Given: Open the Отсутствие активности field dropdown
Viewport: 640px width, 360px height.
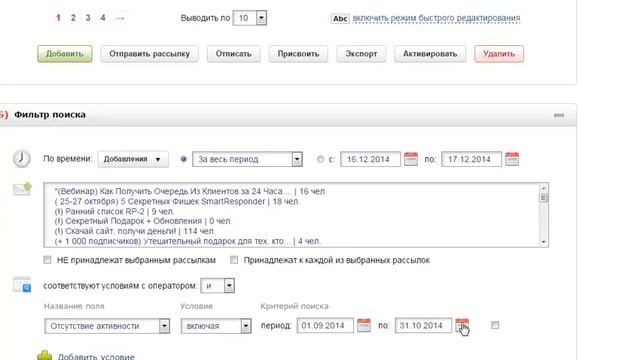Looking at the screenshot, I should tap(107, 326).
